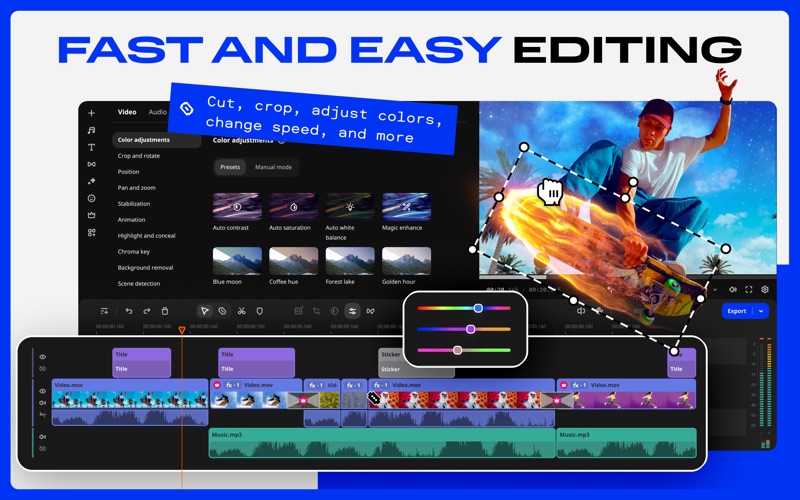Click the top rainbow hue slider handle
Screen dimensions: 800x500
pyautogui.click(x=478, y=308)
